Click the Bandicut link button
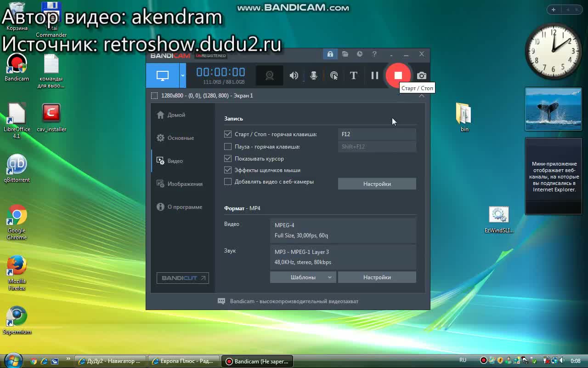 pyautogui.click(x=183, y=278)
